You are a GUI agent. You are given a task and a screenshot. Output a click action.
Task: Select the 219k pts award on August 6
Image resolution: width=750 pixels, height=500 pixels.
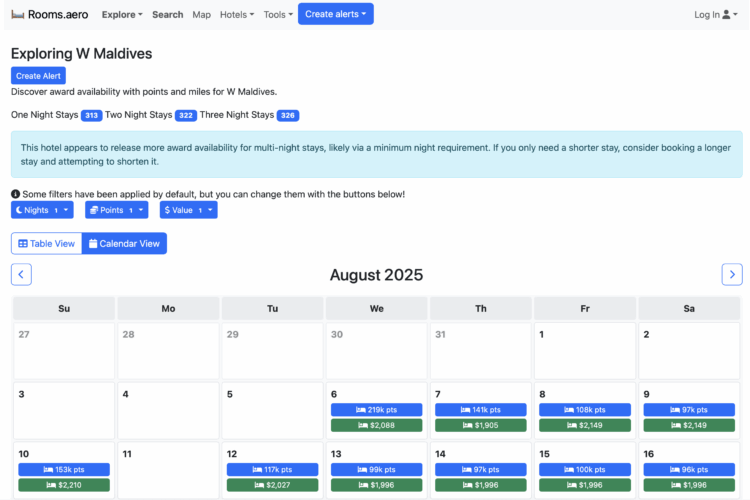[376, 410]
